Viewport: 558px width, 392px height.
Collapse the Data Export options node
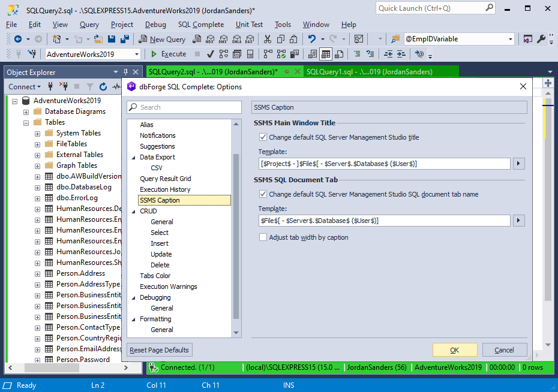coord(134,158)
